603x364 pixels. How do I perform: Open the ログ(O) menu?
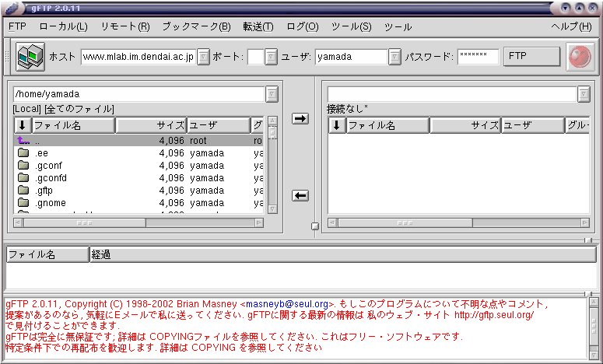303,26
